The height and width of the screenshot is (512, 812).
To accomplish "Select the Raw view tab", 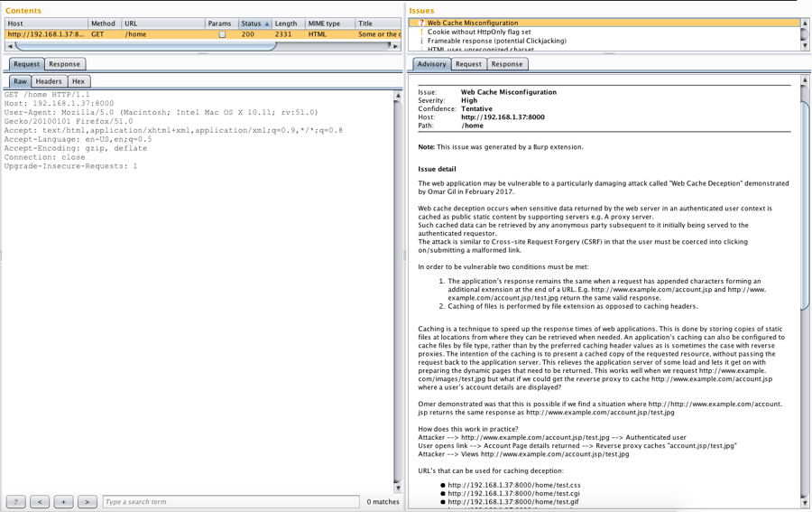I will [20, 81].
